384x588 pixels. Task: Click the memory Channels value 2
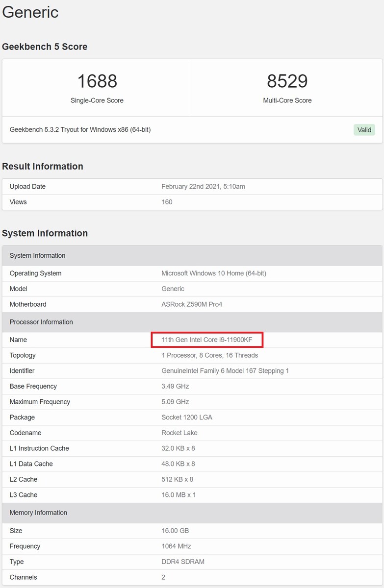(x=163, y=577)
